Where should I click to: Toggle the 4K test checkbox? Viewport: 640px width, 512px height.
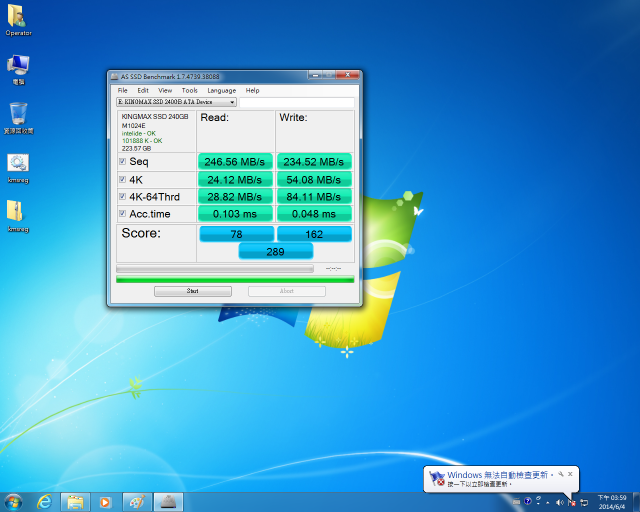click(122, 179)
